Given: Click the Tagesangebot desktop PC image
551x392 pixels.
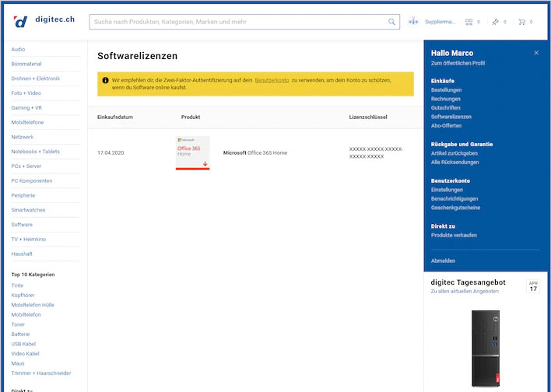Looking at the screenshot, I should pos(486,342).
